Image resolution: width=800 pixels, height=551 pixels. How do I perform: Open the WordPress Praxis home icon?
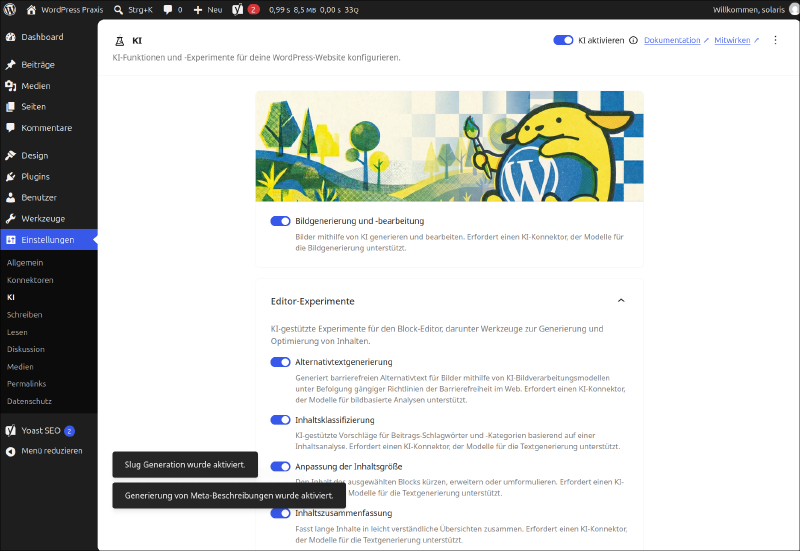coord(31,10)
